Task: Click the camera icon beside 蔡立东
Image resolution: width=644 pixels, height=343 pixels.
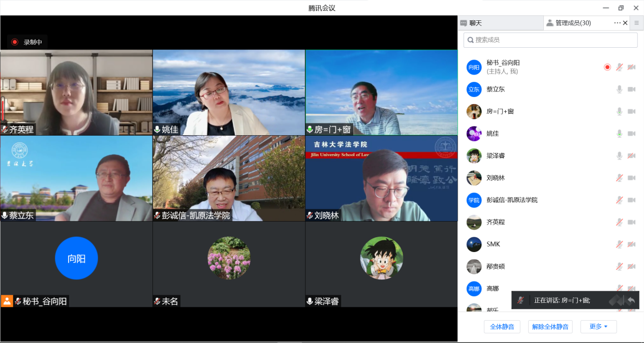Action: coord(631,89)
